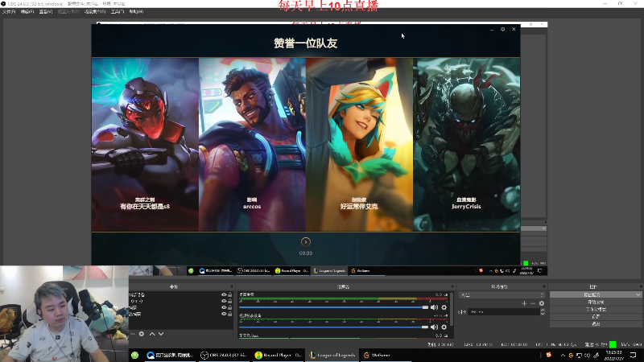Honor the Pyke player JerryCrisis

click(467, 145)
